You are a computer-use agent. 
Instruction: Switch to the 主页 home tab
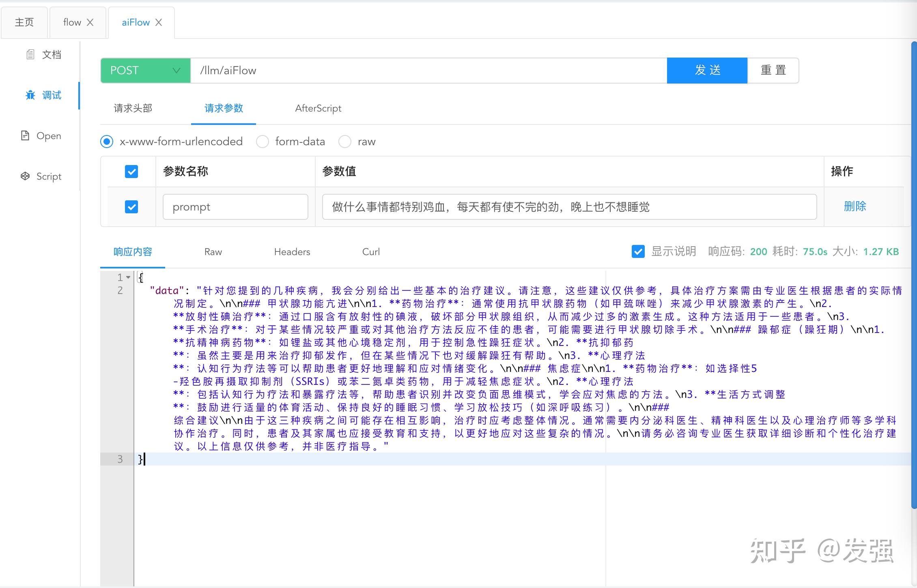point(24,22)
